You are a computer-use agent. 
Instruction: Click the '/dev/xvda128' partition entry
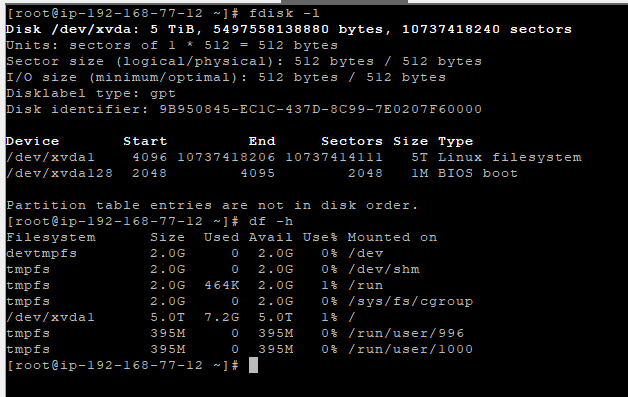tap(59, 173)
